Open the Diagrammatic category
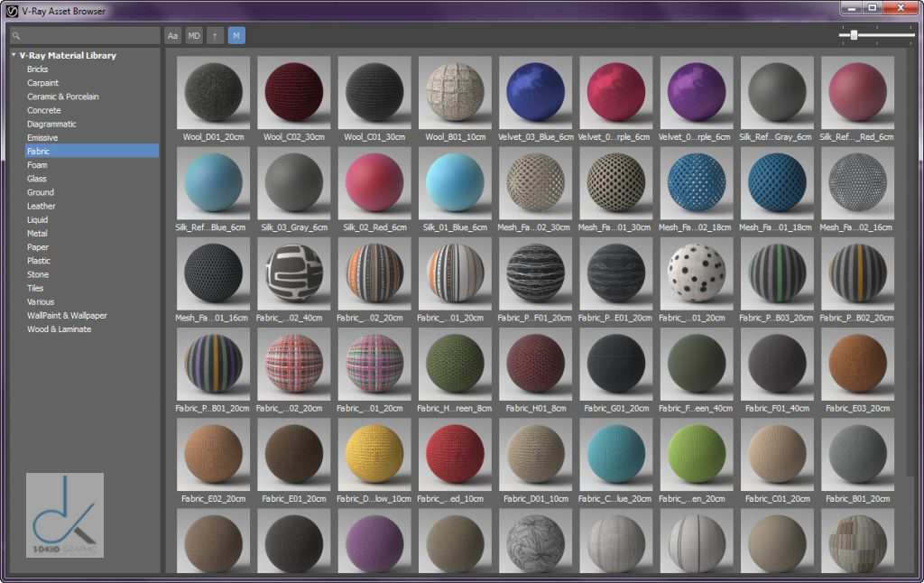Viewport: 924px width, 583px height. pos(51,124)
